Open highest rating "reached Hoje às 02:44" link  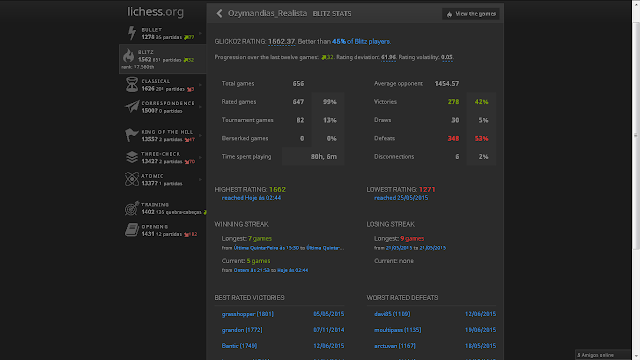click(x=251, y=198)
